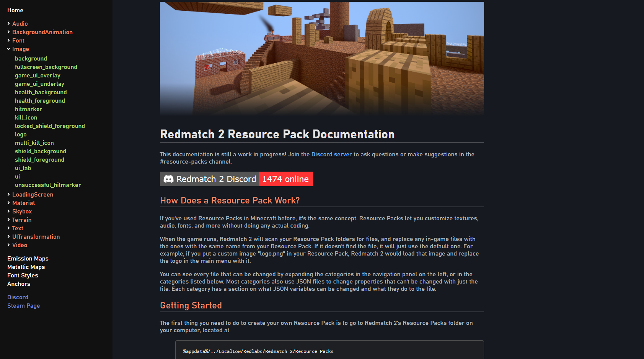Image resolution: width=644 pixels, height=359 pixels.
Task: Open the Emission Maps page
Action: pyautogui.click(x=28, y=259)
